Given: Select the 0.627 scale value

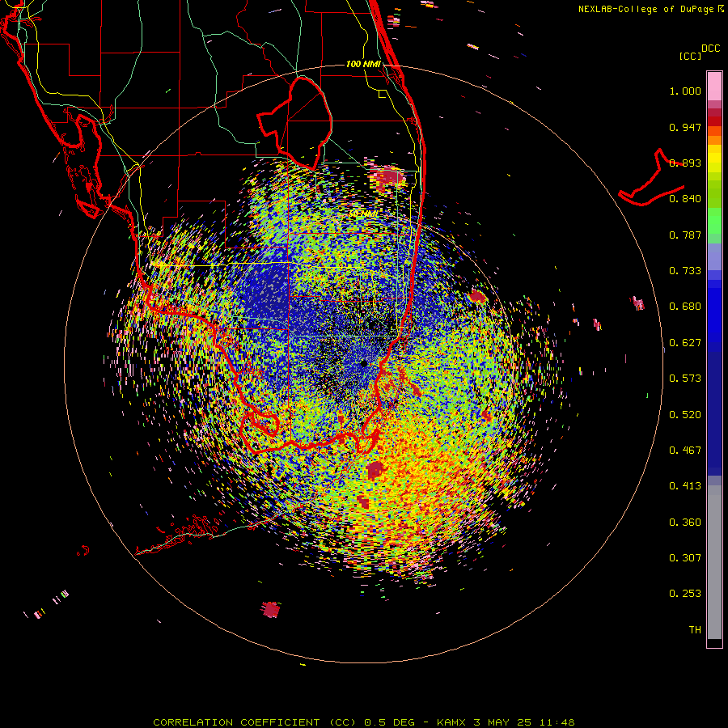Looking at the screenshot, I should pos(685,343).
